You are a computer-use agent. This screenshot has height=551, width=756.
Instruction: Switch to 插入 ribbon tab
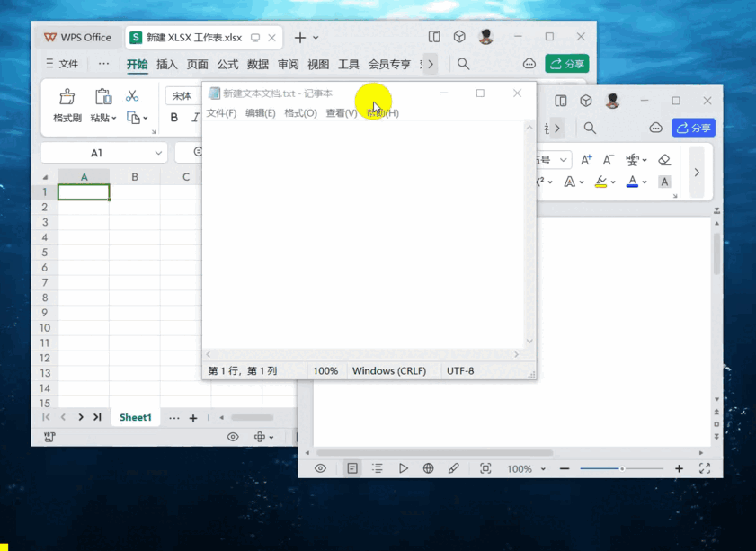click(x=167, y=64)
